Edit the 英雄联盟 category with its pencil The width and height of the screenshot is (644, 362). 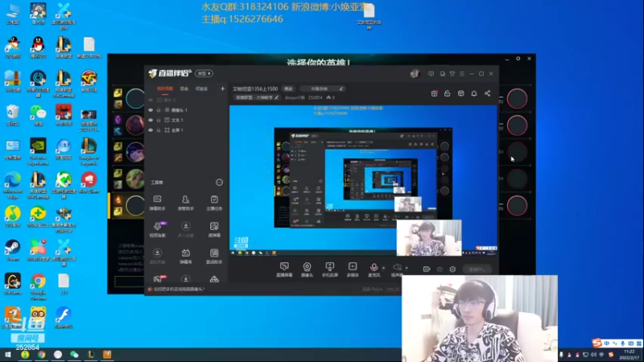(x=276, y=97)
